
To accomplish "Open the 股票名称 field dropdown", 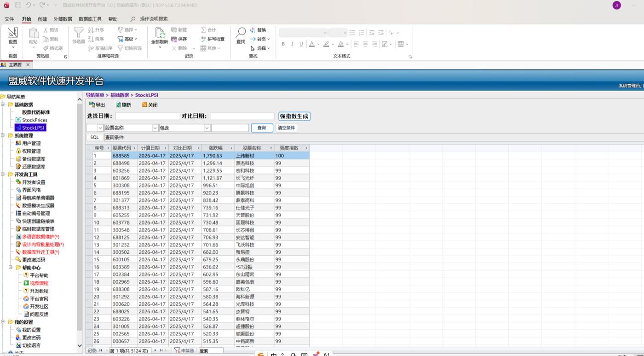I will pyautogui.click(x=155, y=128).
